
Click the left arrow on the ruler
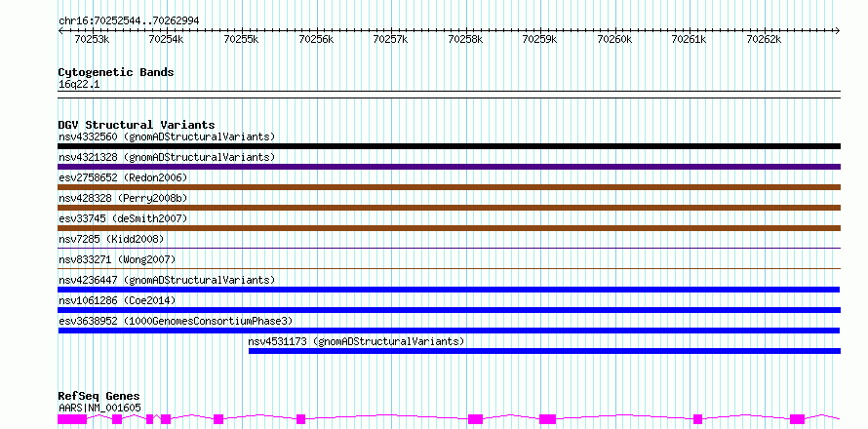pyautogui.click(x=60, y=30)
